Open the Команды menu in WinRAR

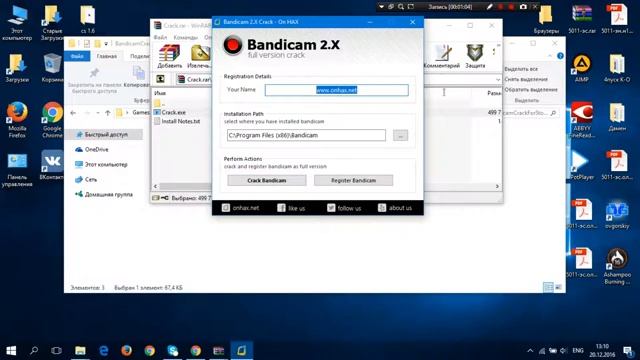click(185, 38)
